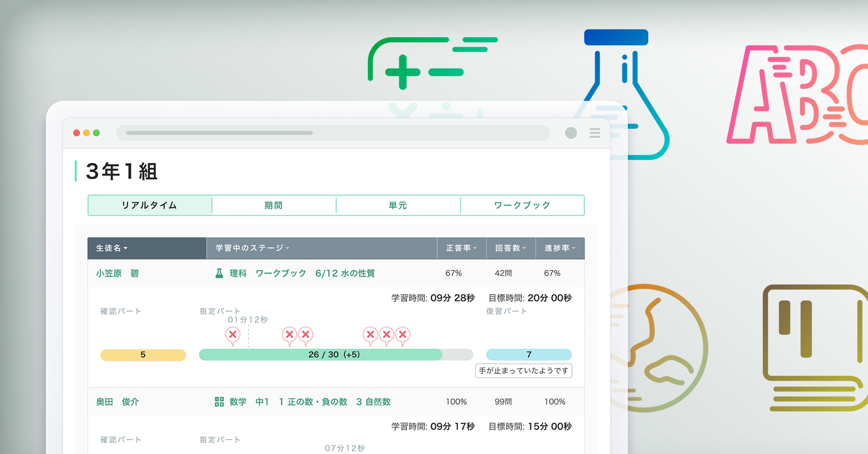The height and width of the screenshot is (454, 868).
Task: Click the pink ABC English icon
Action: click(x=797, y=95)
